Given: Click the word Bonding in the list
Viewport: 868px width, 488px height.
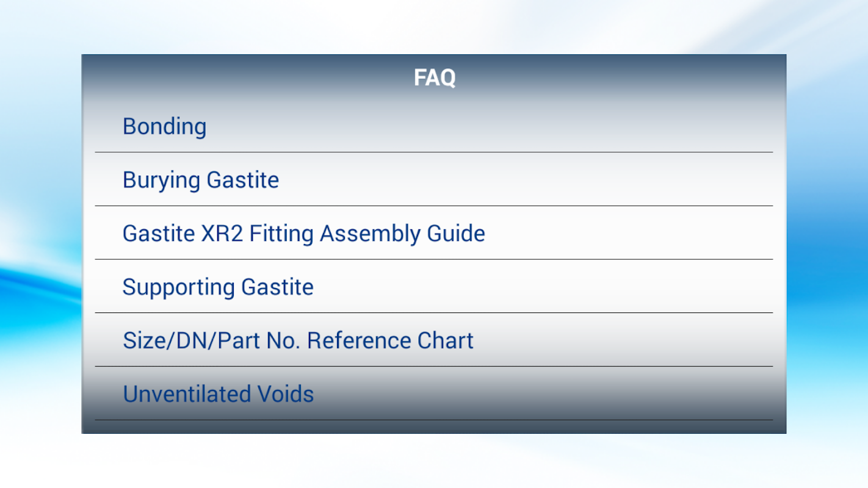Looking at the screenshot, I should pos(165,127).
